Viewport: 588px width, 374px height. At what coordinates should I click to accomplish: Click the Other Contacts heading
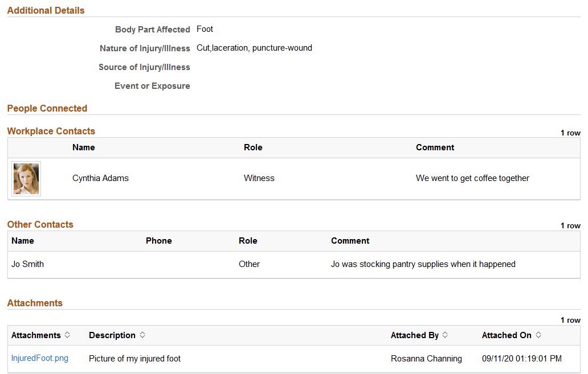click(40, 224)
